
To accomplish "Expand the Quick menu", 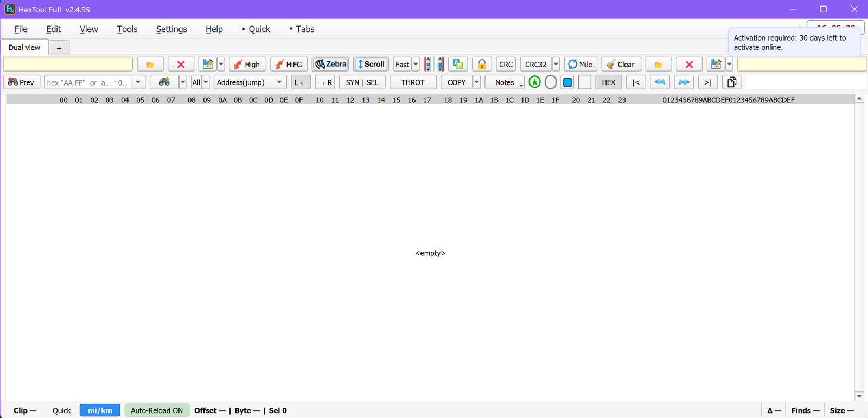I will point(256,29).
